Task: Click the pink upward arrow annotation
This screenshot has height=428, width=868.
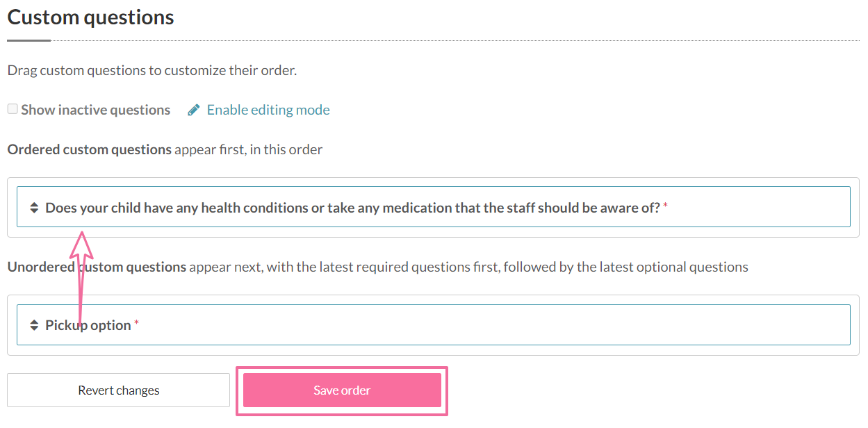Action: (82, 277)
